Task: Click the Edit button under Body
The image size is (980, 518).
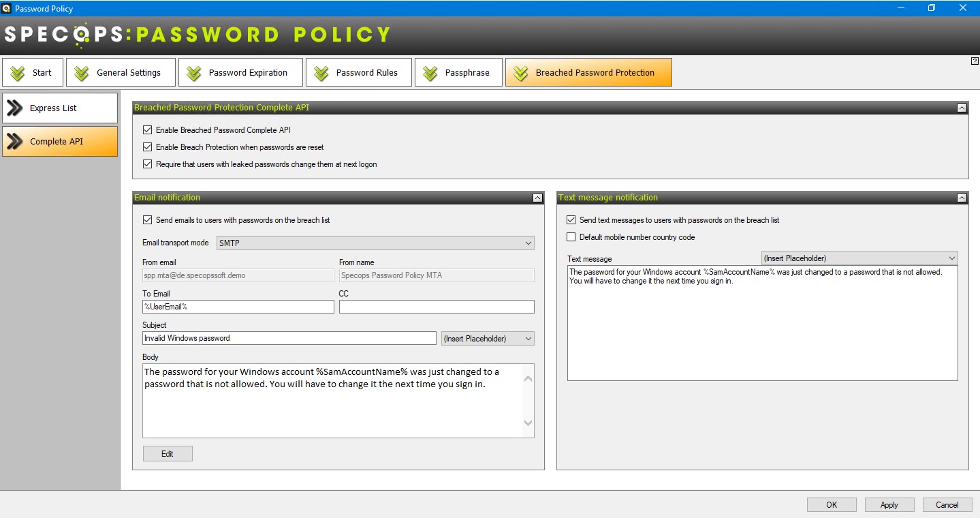Action: tap(168, 454)
